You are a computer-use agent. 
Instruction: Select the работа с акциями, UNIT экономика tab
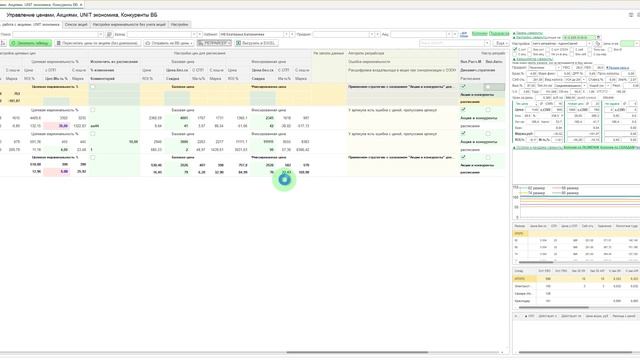pos(30,24)
